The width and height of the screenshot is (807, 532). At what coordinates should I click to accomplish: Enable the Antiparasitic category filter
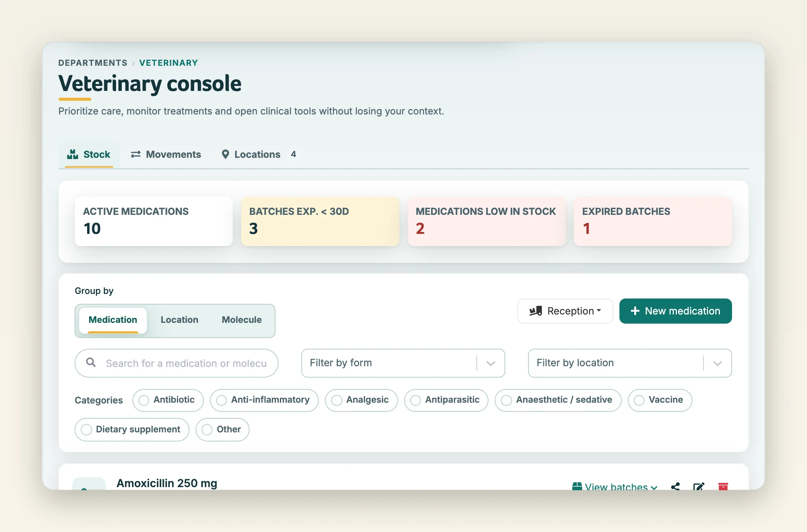point(446,400)
